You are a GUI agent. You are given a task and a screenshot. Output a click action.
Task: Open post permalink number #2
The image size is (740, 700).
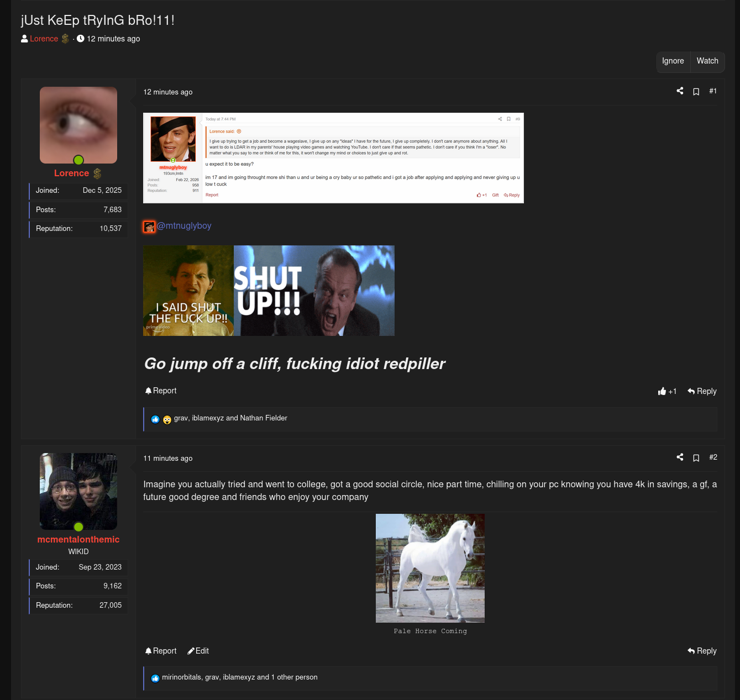coord(713,457)
